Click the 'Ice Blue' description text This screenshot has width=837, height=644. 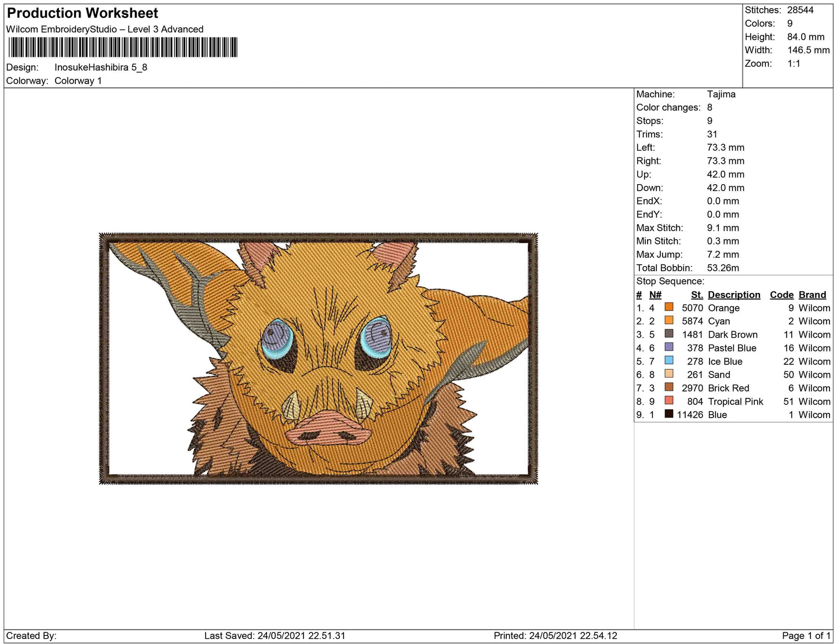(x=725, y=361)
